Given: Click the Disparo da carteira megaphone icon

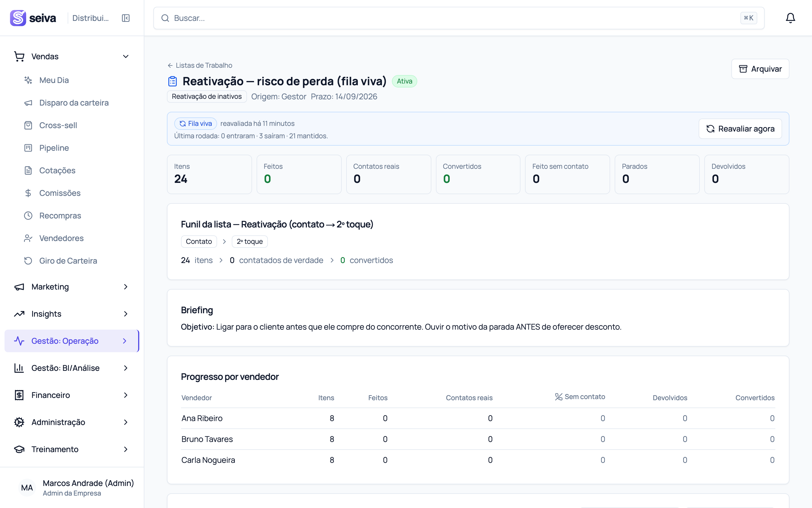Looking at the screenshot, I should tap(28, 103).
